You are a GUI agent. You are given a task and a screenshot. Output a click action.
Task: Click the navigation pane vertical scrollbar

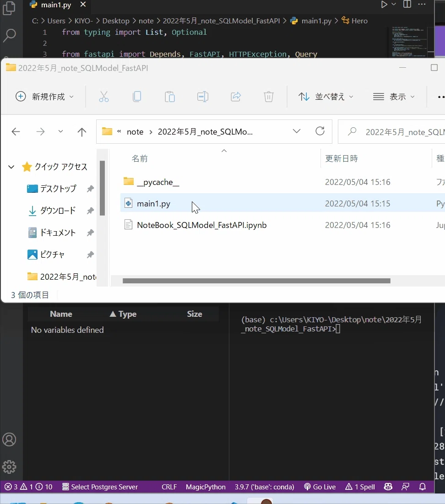point(102,188)
